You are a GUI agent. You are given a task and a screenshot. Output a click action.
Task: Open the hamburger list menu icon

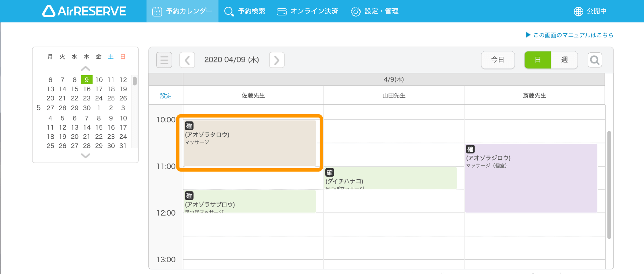pos(164,60)
